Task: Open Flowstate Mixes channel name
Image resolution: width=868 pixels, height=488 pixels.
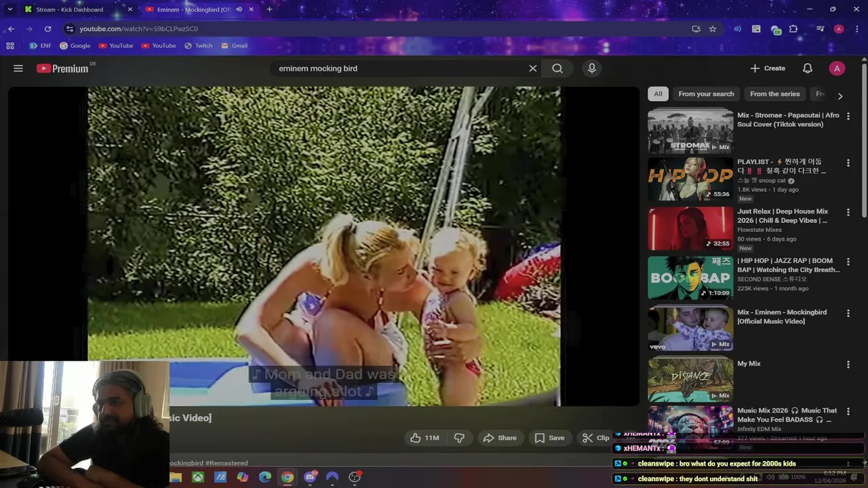Action: [x=759, y=230]
